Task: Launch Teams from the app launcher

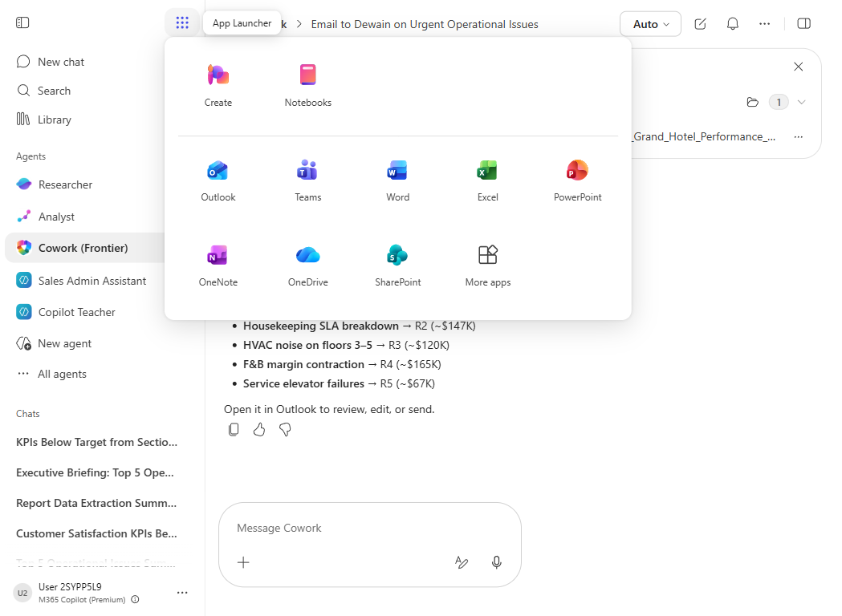Action: 307,180
